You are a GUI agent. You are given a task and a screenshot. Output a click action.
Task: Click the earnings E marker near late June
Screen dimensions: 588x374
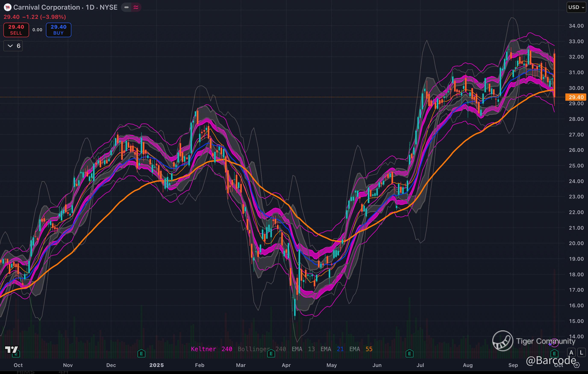(409, 353)
